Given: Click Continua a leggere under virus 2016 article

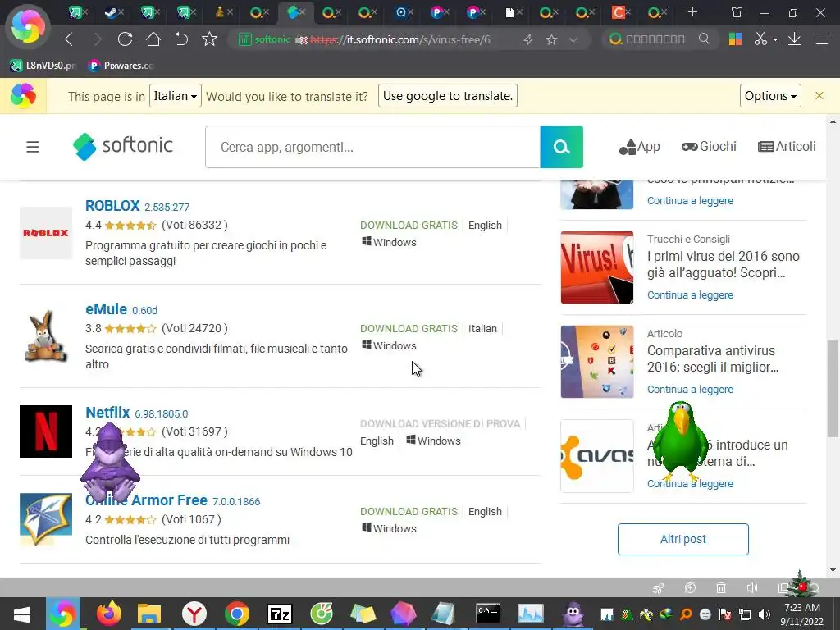Looking at the screenshot, I should [690, 295].
